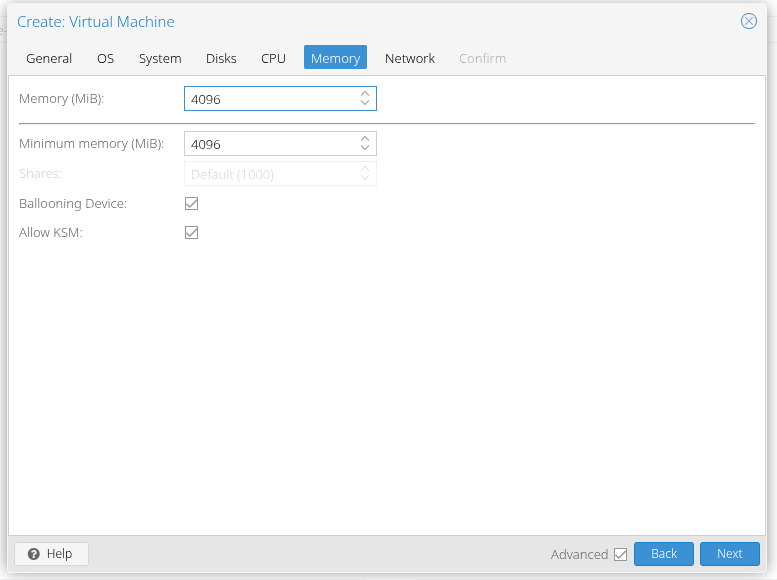Click the disabled Shares field
The width and height of the screenshot is (777, 580).
(280, 174)
